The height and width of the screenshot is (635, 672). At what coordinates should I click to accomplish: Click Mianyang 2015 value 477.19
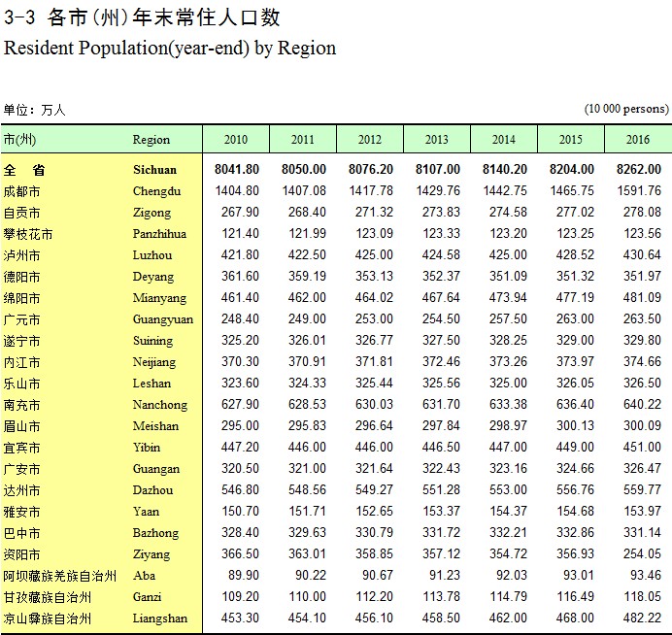[x=575, y=298]
